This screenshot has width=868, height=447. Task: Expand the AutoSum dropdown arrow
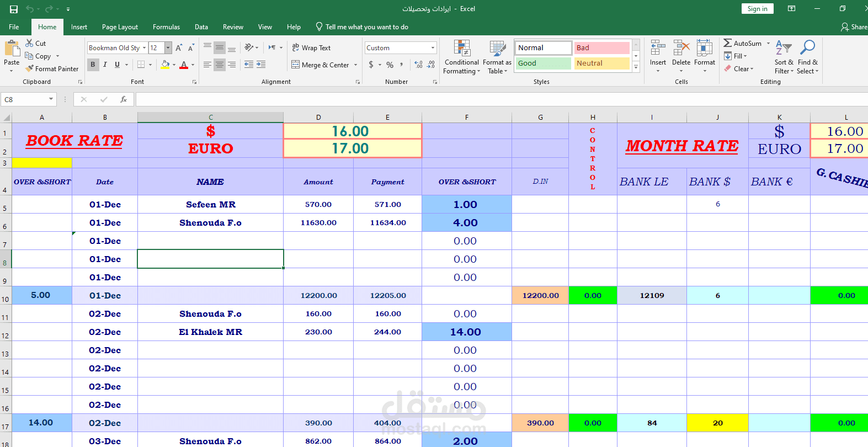pos(768,43)
